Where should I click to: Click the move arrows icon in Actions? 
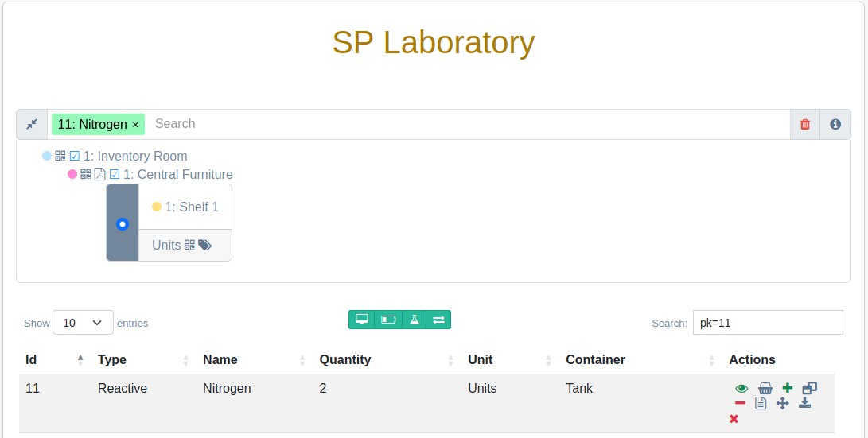point(782,403)
